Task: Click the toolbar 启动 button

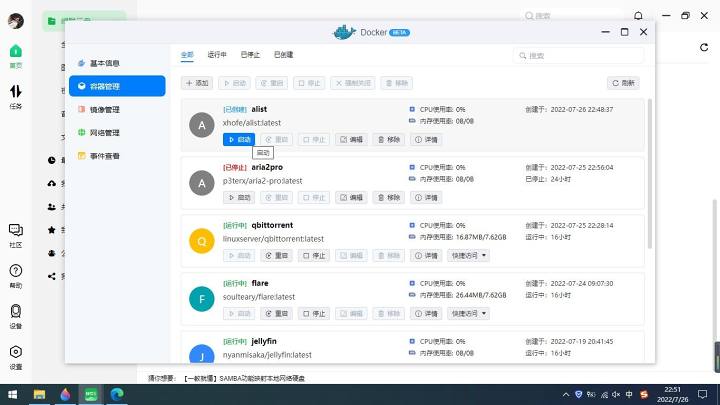Action: click(x=234, y=83)
